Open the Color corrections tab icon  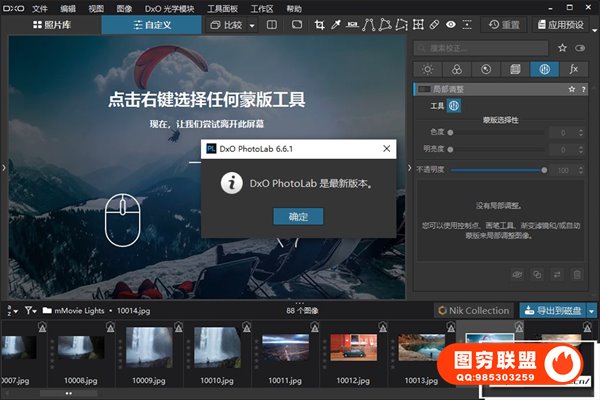click(456, 70)
